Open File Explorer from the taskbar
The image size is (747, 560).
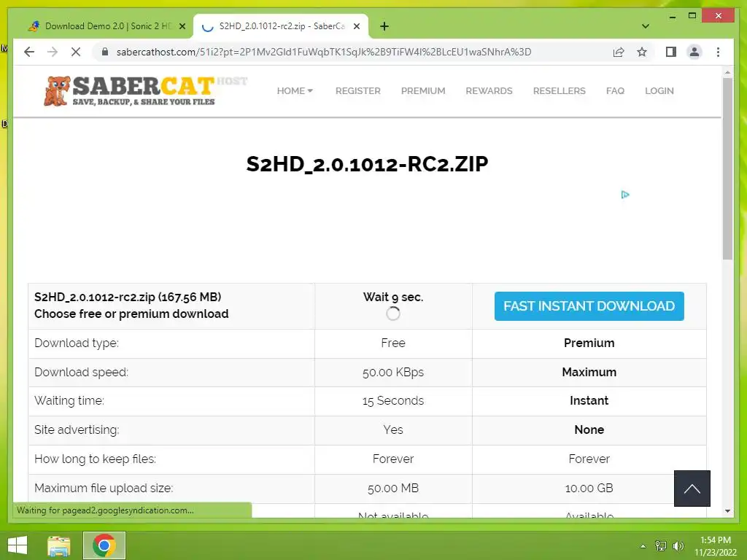coord(59,545)
